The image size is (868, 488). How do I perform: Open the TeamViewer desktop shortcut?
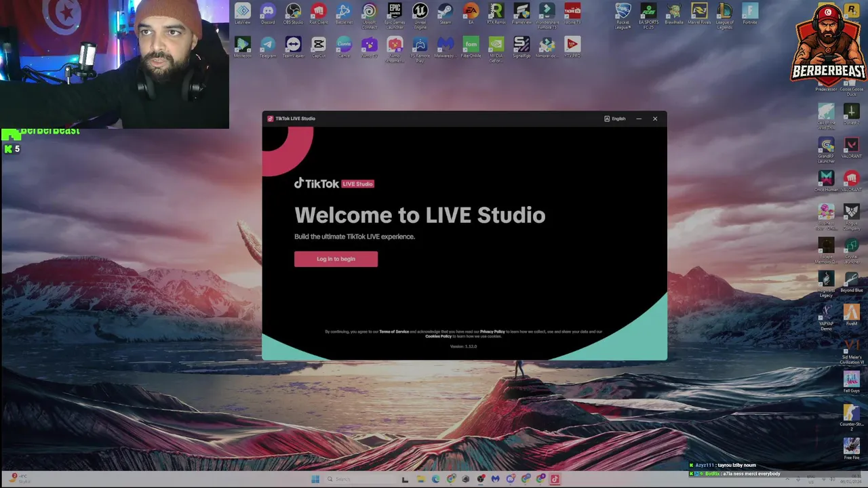(293, 47)
